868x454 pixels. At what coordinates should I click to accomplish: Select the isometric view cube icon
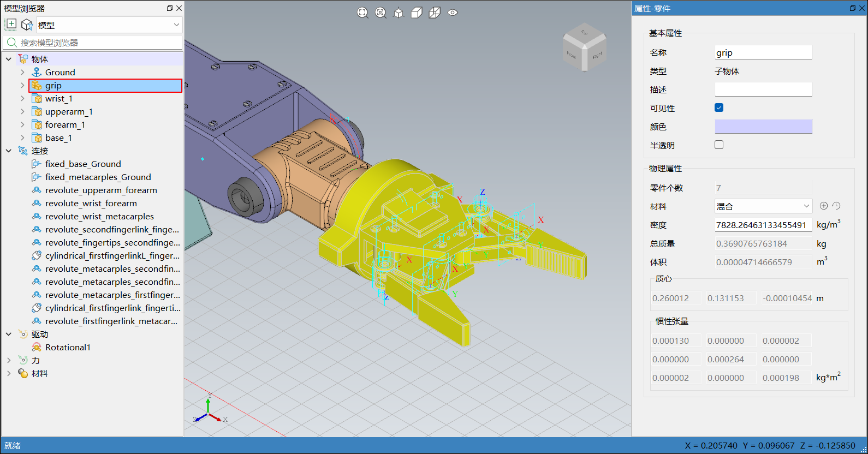click(399, 13)
